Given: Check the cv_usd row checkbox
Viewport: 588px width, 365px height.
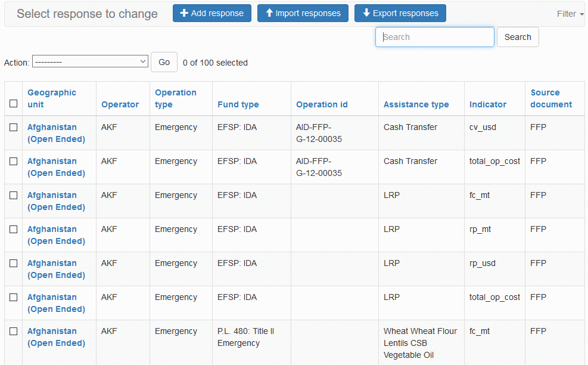Looking at the screenshot, I should click(14, 128).
